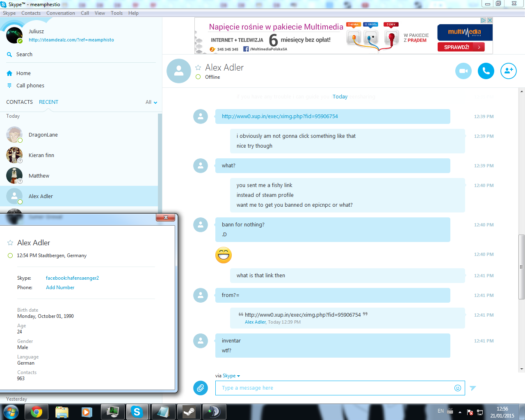Click the send message arrow icon
The image size is (525, 420).
[473, 388]
